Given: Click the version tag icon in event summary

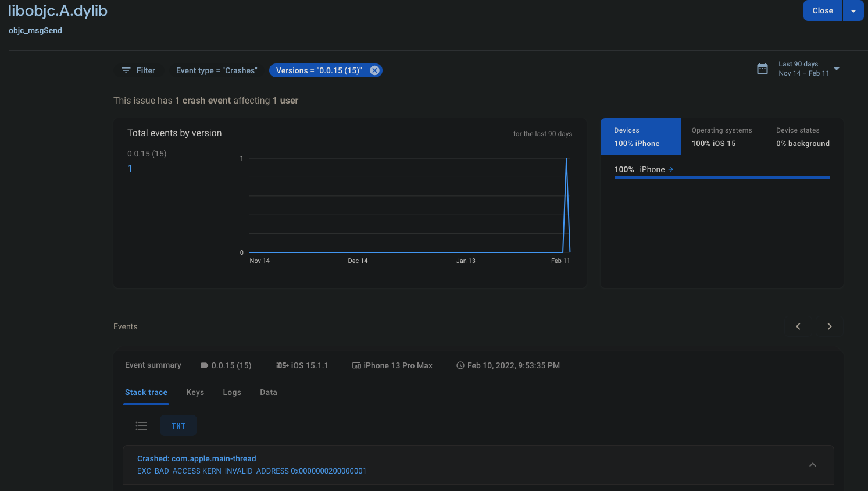Looking at the screenshot, I should (203, 365).
